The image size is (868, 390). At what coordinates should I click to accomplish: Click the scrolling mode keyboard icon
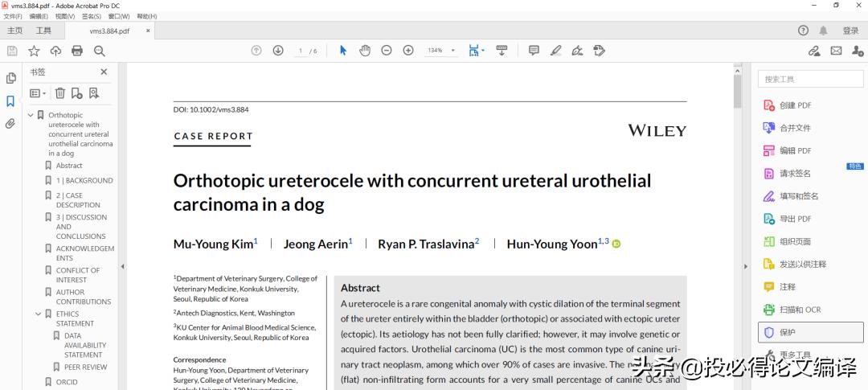[502, 51]
